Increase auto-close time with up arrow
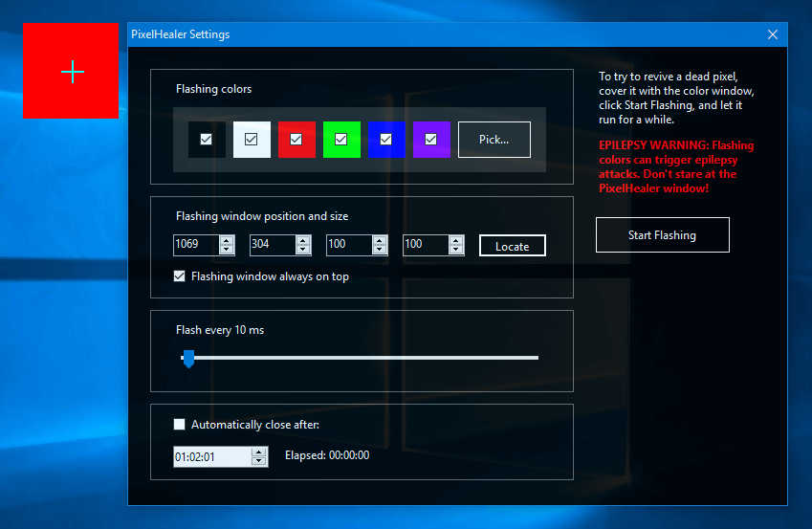 pos(258,452)
